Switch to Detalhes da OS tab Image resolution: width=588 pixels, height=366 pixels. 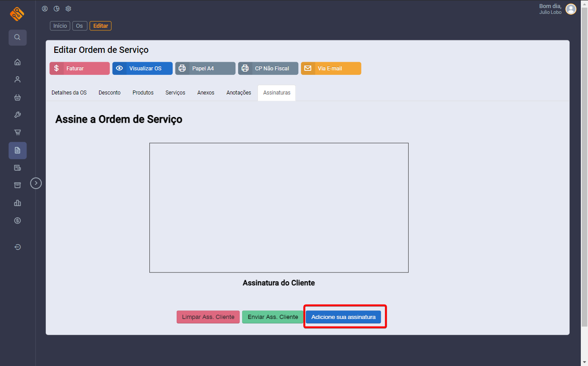tap(69, 93)
